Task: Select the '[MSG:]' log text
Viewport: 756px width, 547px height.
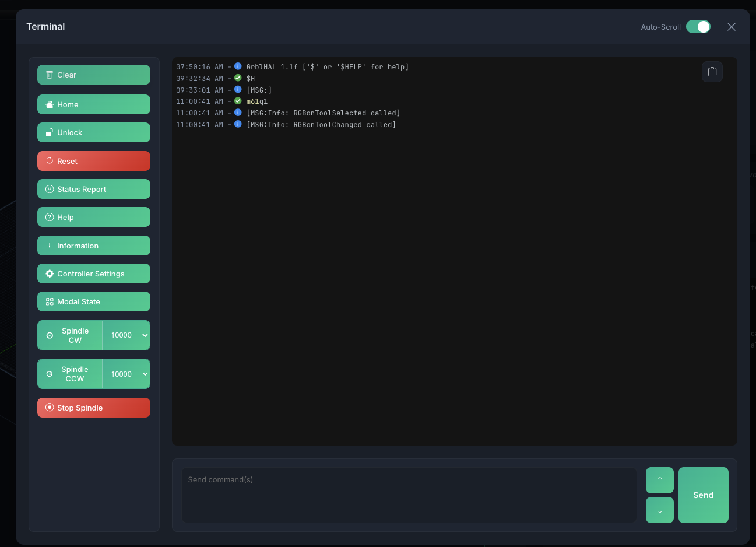Action: click(x=259, y=90)
